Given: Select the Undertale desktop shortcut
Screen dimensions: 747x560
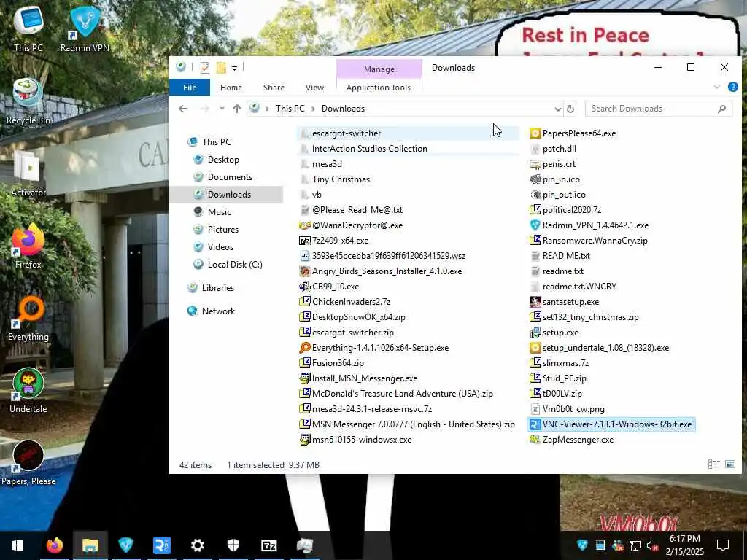Looking at the screenshot, I should tap(28, 391).
